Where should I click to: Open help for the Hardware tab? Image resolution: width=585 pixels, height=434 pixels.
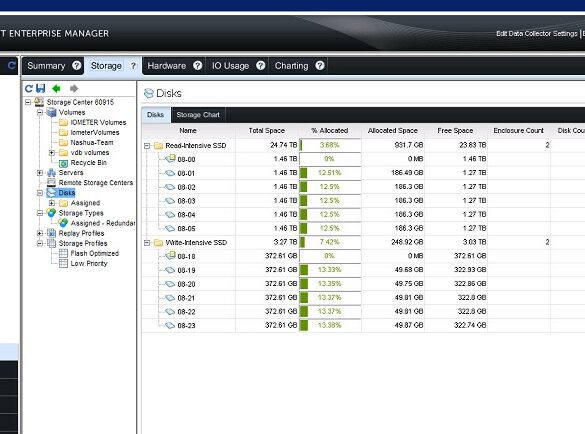[198, 66]
